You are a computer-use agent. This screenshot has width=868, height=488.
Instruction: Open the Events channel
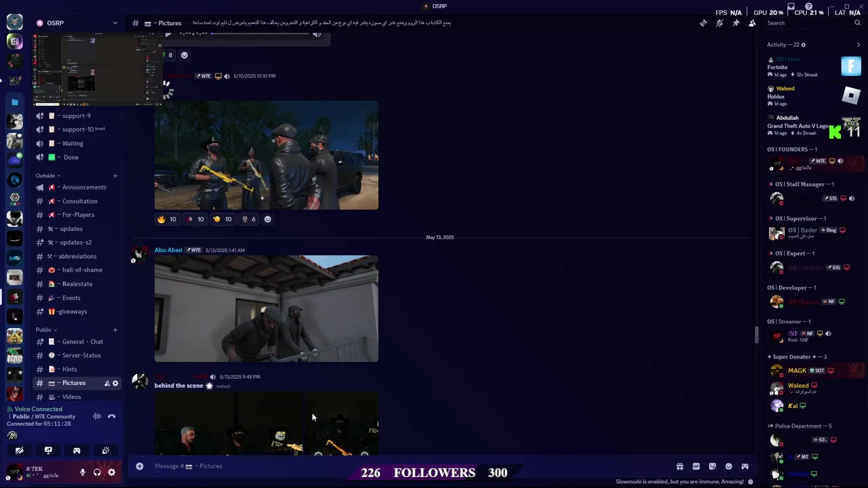[77, 298]
